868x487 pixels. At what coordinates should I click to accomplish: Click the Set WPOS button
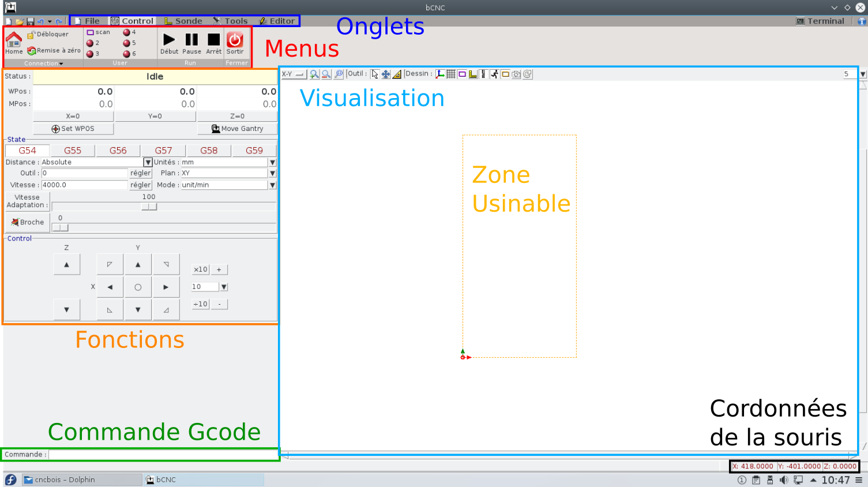click(73, 129)
